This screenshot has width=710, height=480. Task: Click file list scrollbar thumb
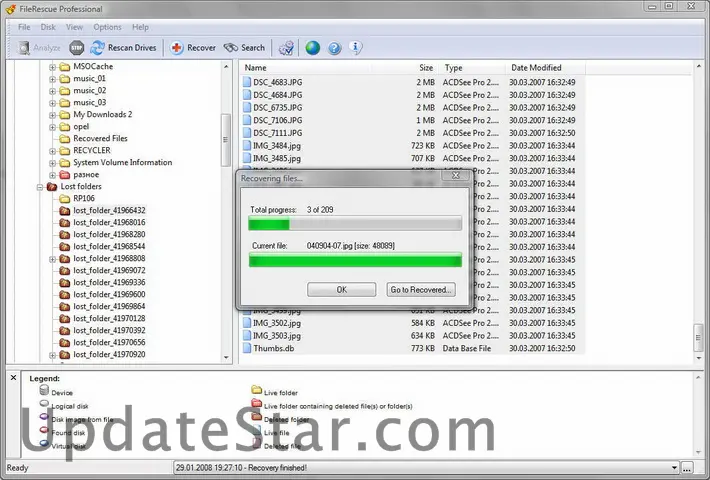click(699, 338)
